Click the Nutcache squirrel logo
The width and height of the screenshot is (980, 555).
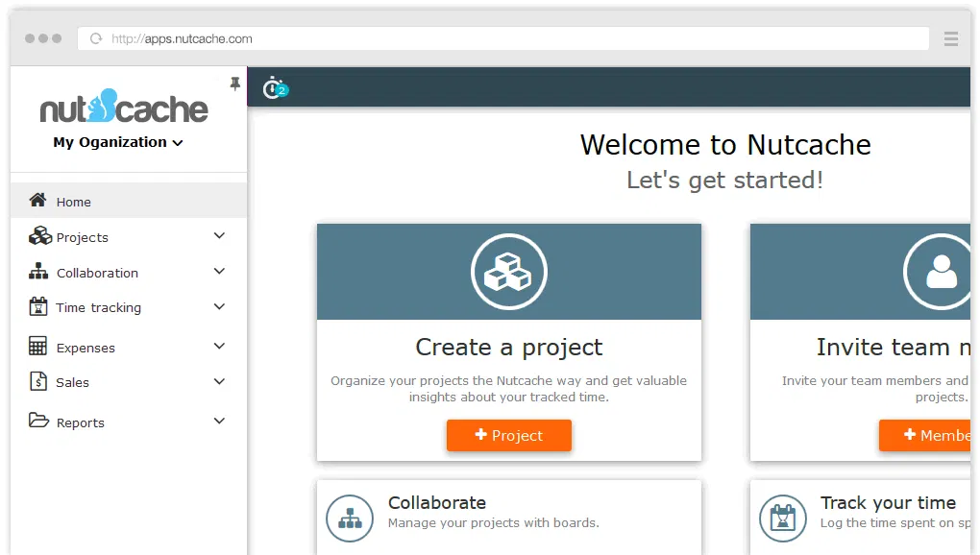point(124,107)
